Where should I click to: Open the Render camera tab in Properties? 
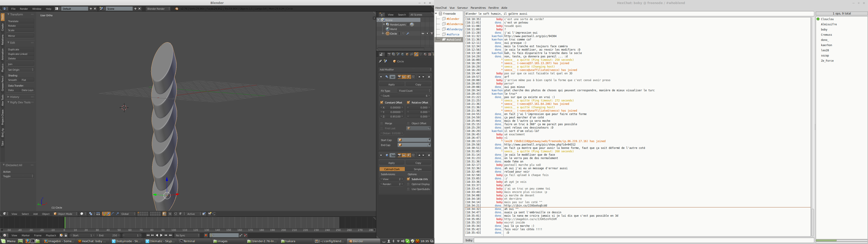tap(389, 54)
